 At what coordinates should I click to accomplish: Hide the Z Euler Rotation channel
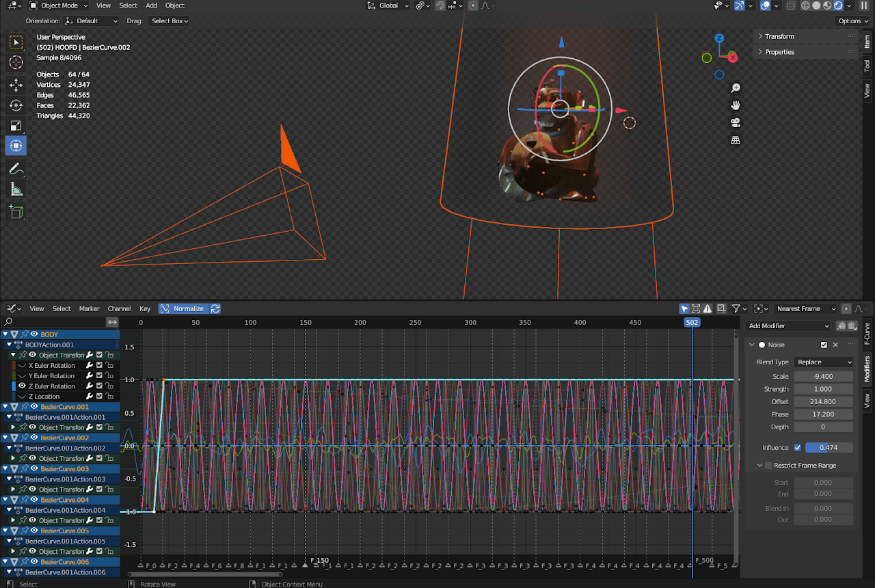pos(22,386)
